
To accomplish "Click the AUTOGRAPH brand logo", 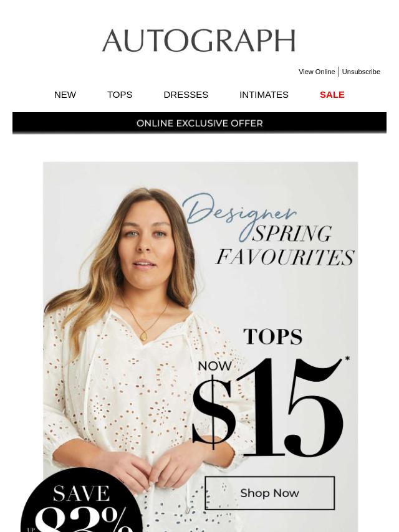I will pyautogui.click(x=199, y=40).
